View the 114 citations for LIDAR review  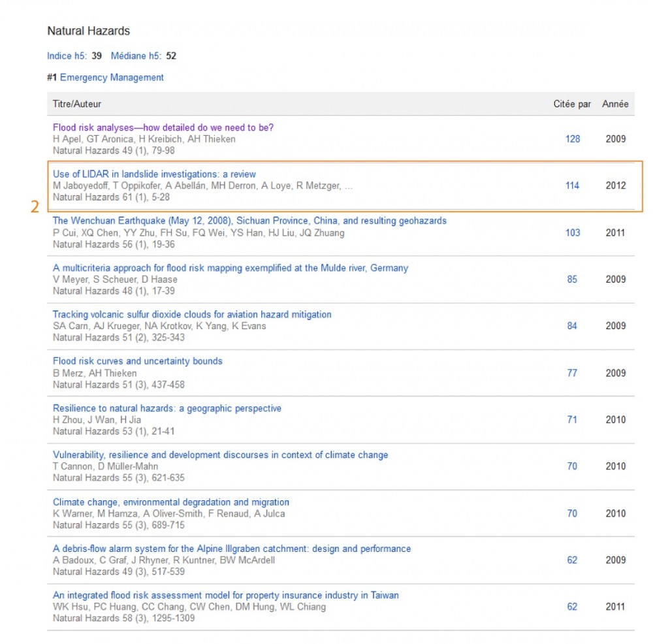[x=572, y=185]
